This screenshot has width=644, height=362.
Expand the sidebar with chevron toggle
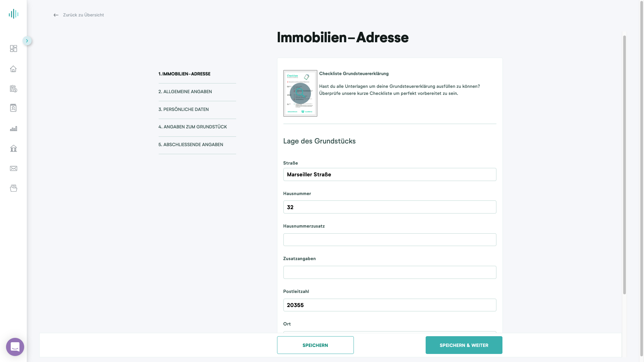pos(27,41)
